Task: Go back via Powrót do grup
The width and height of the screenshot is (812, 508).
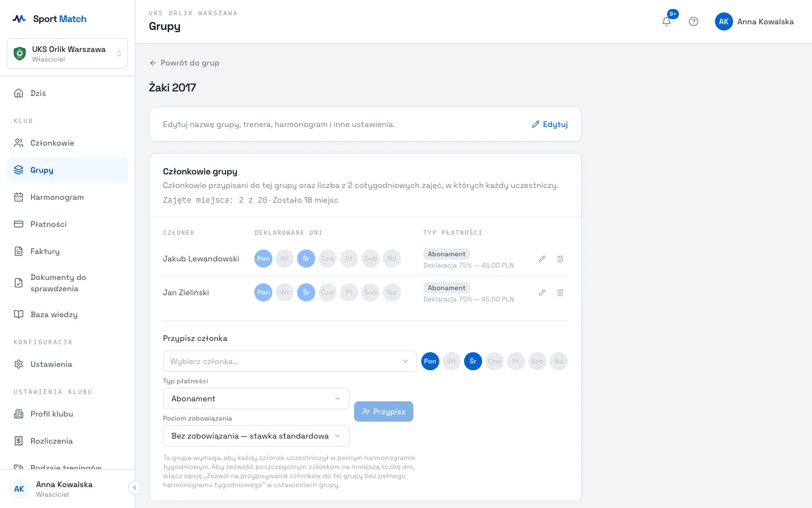Action: coord(184,63)
